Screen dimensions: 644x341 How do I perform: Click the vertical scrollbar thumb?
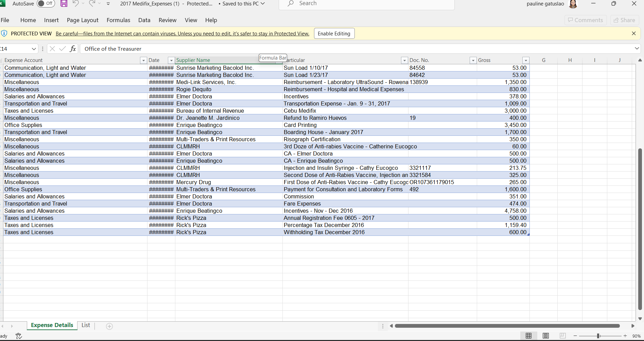(640, 229)
